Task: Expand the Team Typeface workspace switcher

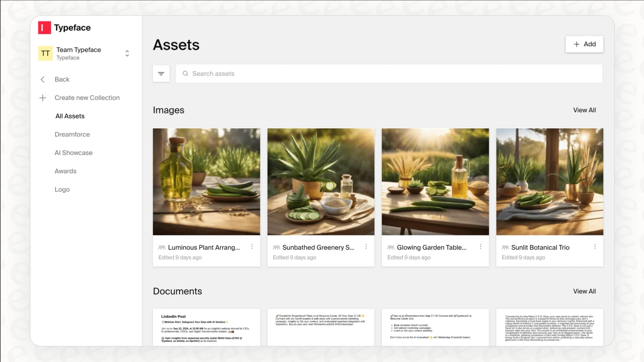Action: pyautogui.click(x=127, y=53)
